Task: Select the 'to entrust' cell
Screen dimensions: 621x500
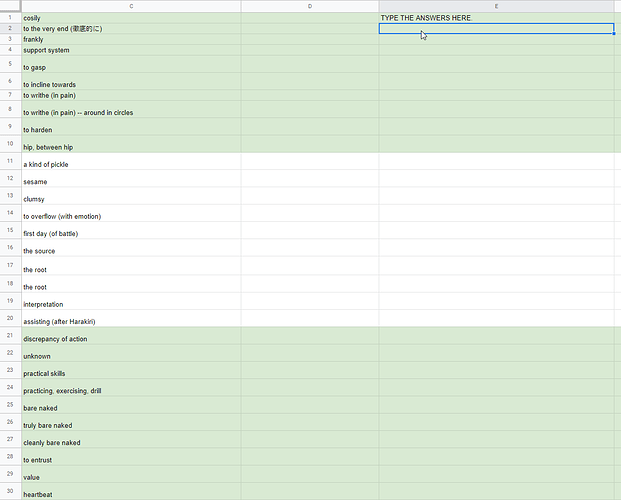Action: point(131,457)
